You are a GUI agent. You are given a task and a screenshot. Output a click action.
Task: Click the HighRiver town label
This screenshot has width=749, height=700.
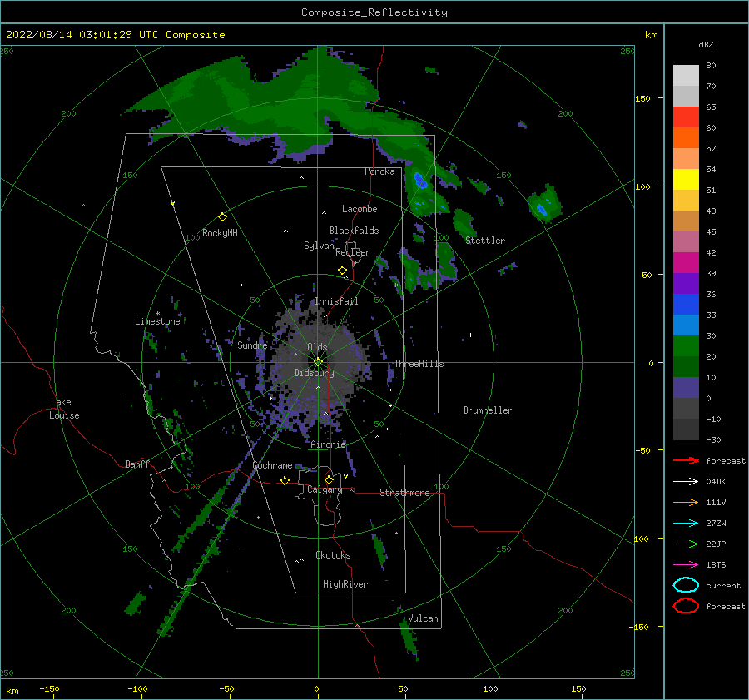(x=345, y=584)
